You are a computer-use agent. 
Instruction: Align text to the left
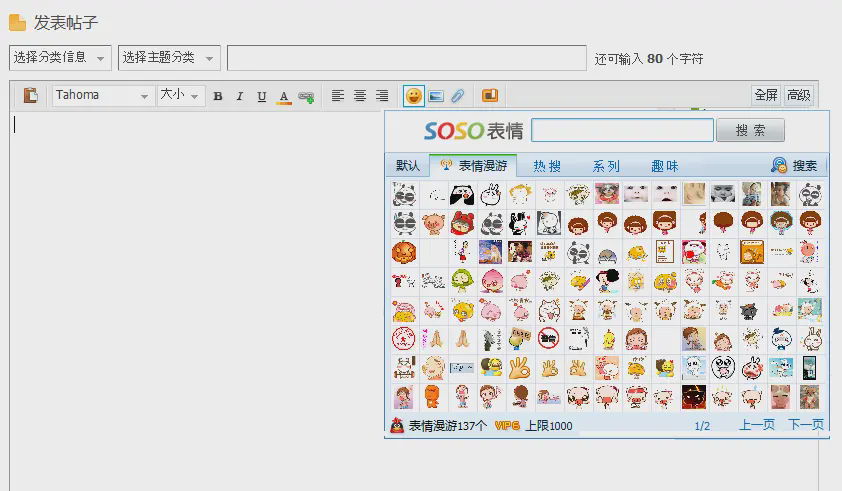(x=338, y=96)
